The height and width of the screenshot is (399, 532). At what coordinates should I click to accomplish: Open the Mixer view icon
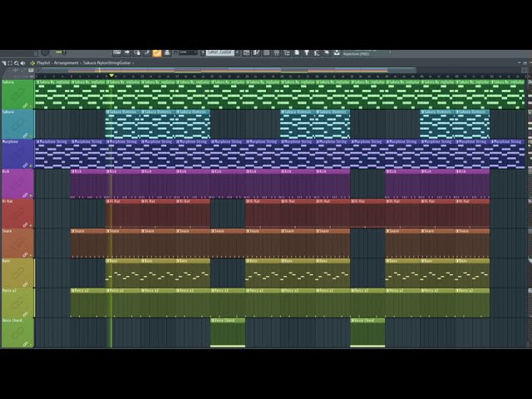(x=277, y=52)
